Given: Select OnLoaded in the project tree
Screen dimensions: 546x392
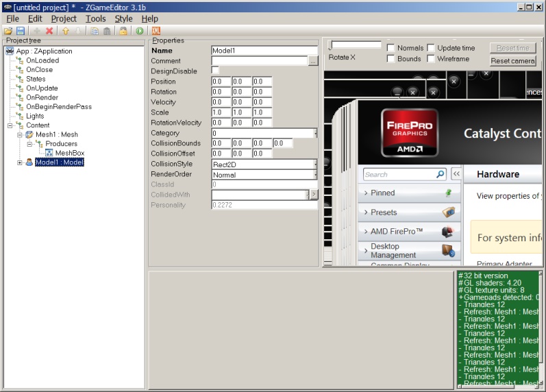Looking at the screenshot, I should tap(42, 60).
